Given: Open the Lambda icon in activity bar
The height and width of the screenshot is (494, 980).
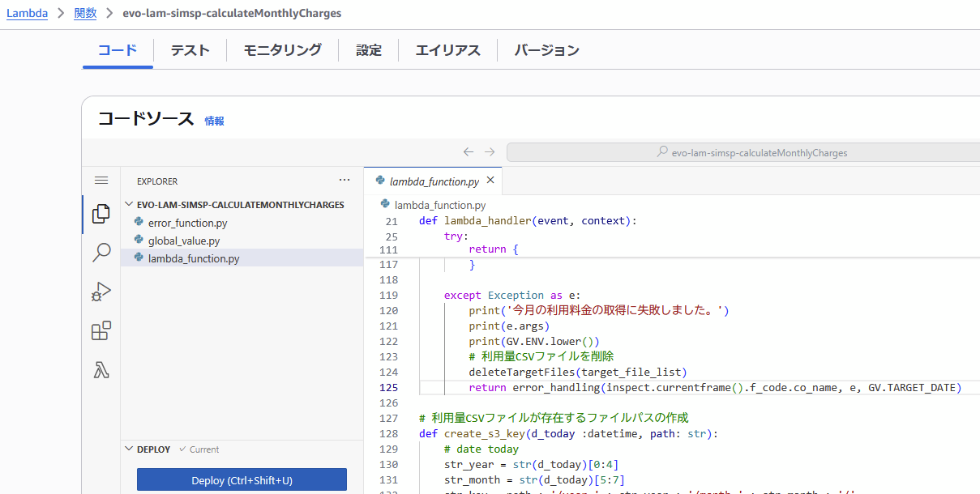Looking at the screenshot, I should [x=101, y=370].
